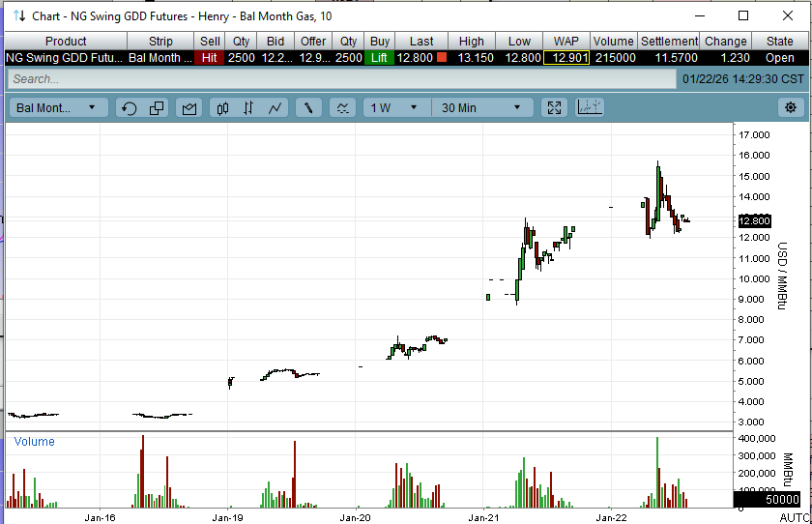
Task: Click the Last price 12.800 cell
Action: (x=421, y=57)
